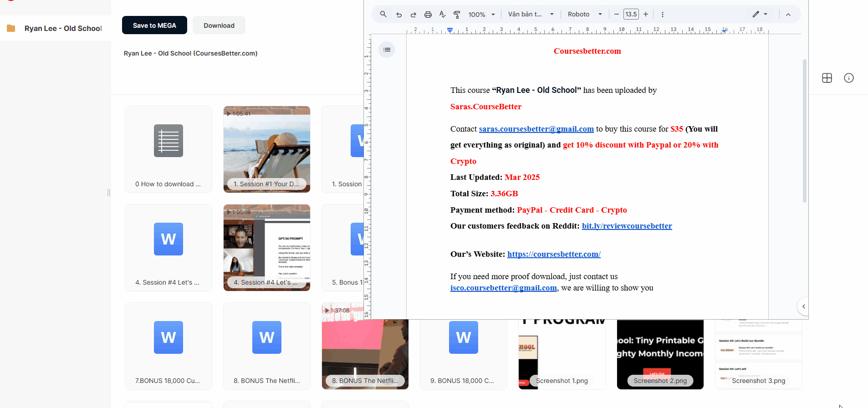The height and width of the screenshot is (408, 868).
Task: Click the 'Total Size: 3.36GB' line
Action: (484, 194)
